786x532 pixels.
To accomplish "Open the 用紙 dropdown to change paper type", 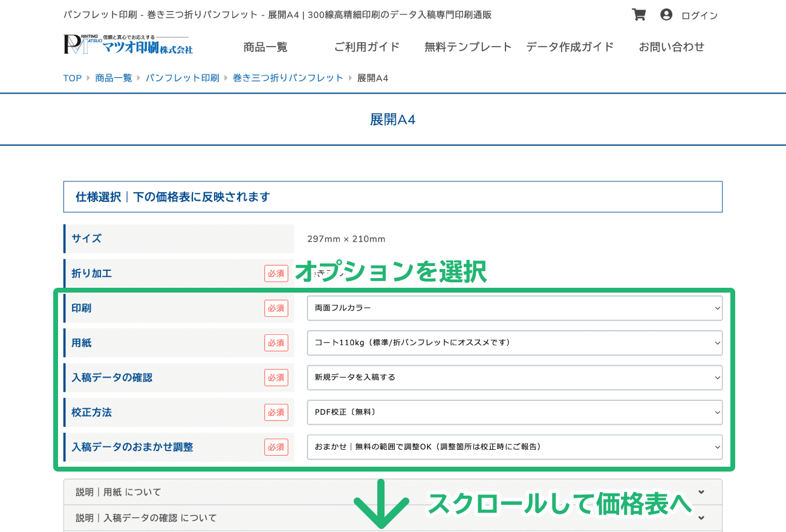I will [514, 343].
